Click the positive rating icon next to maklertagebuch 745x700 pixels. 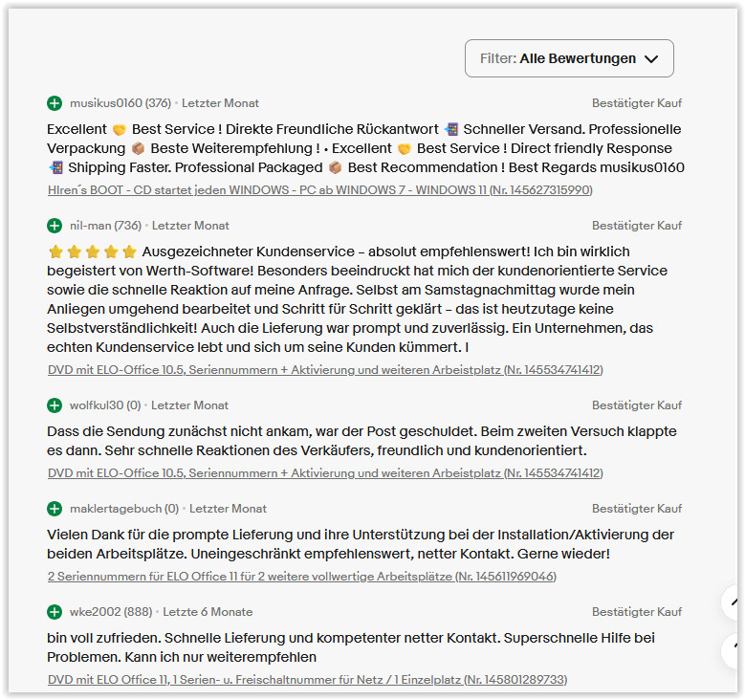[55, 509]
